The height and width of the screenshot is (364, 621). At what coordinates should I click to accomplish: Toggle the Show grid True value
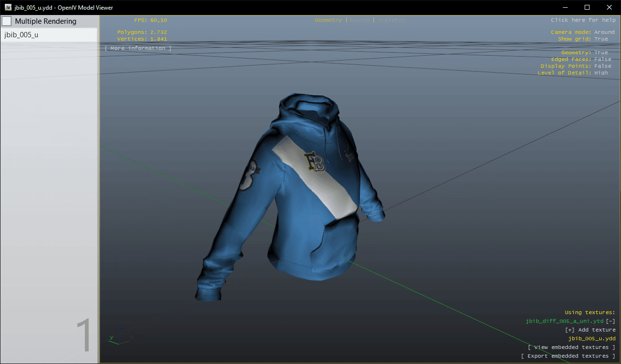pyautogui.click(x=601, y=39)
